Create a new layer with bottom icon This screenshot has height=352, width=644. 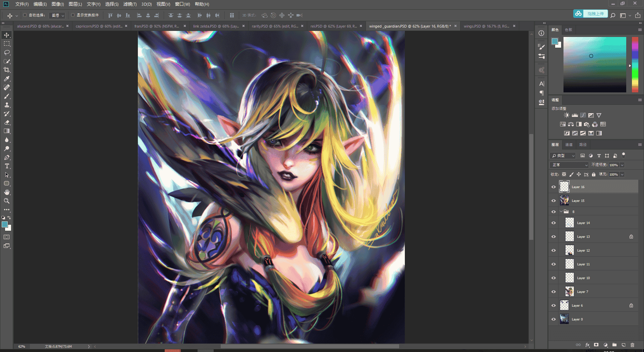click(623, 345)
